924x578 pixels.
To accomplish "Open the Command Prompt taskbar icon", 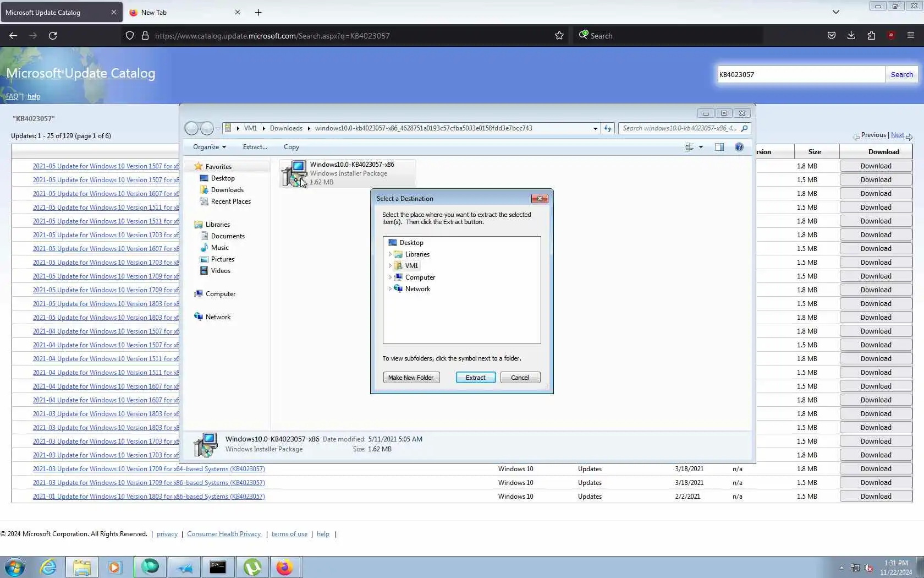I will pos(218,567).
